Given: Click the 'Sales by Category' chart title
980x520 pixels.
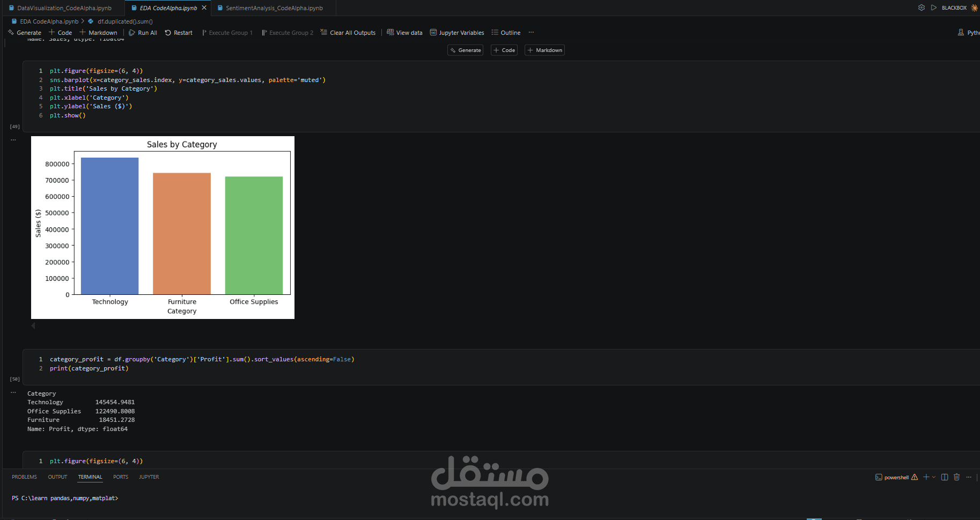Looking at the screenshot, I should [x=182, y=145].
